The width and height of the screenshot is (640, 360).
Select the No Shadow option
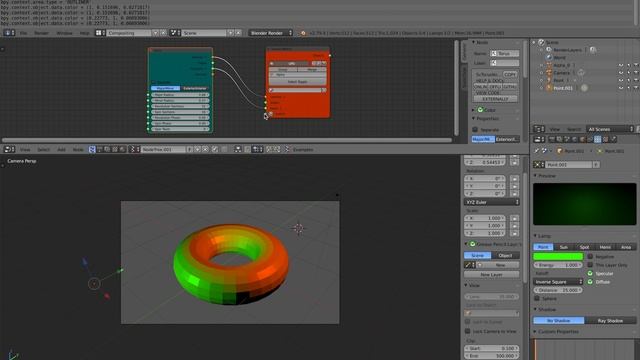point(559,320)
